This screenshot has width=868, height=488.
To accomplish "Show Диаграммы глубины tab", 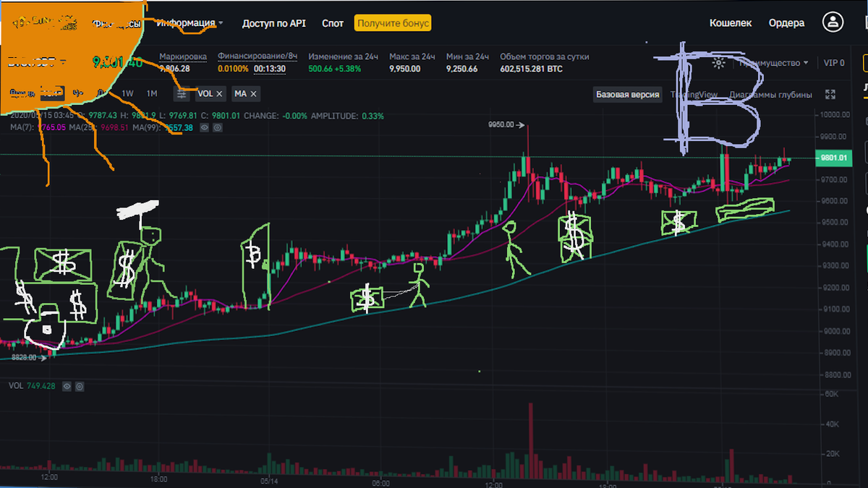I will pos(770,95).
